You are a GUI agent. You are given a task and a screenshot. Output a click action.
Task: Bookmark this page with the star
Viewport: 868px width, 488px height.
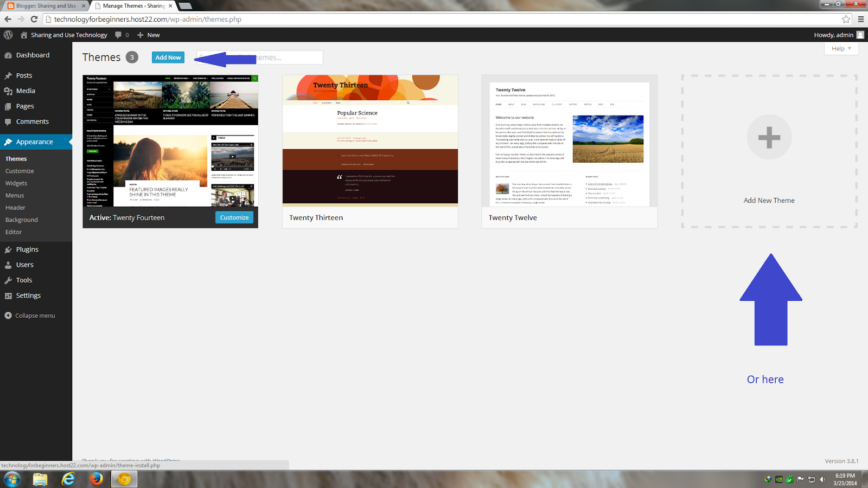pyautogui.click(x=846, y=19)
